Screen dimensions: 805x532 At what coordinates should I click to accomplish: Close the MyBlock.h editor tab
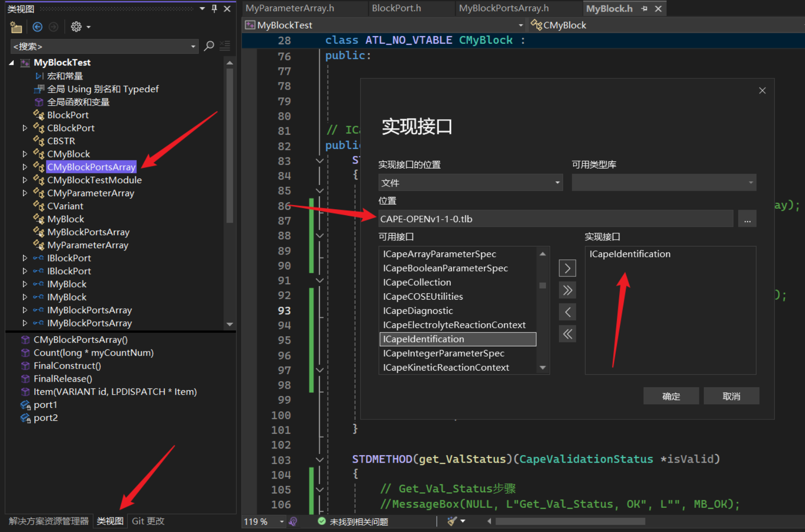(658, 9)
